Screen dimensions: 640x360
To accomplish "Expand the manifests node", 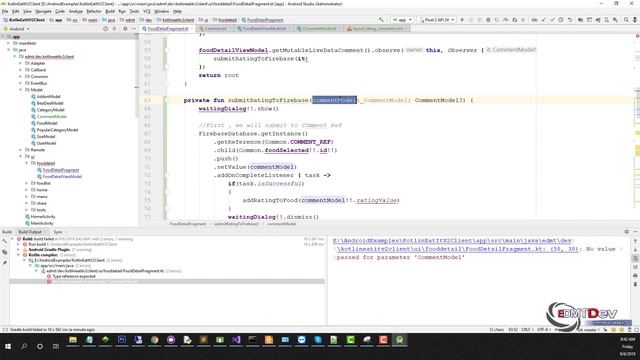I will click(x=8, y=43).
